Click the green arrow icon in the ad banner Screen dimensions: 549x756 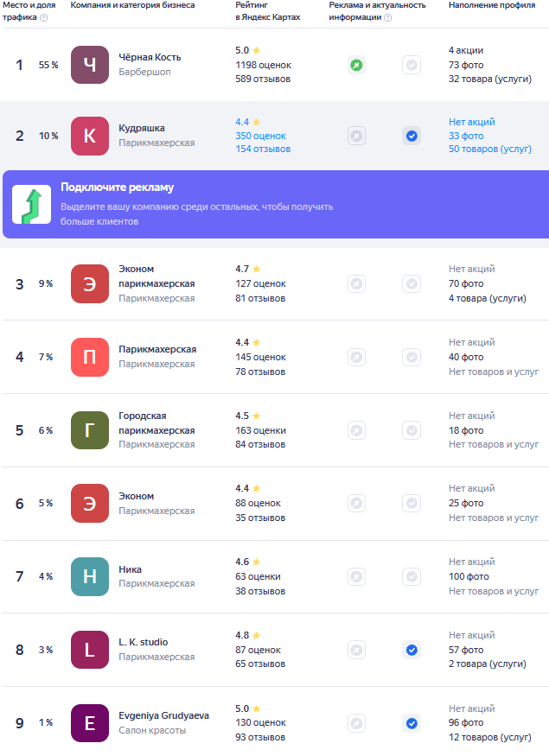(x=32, y=205)
